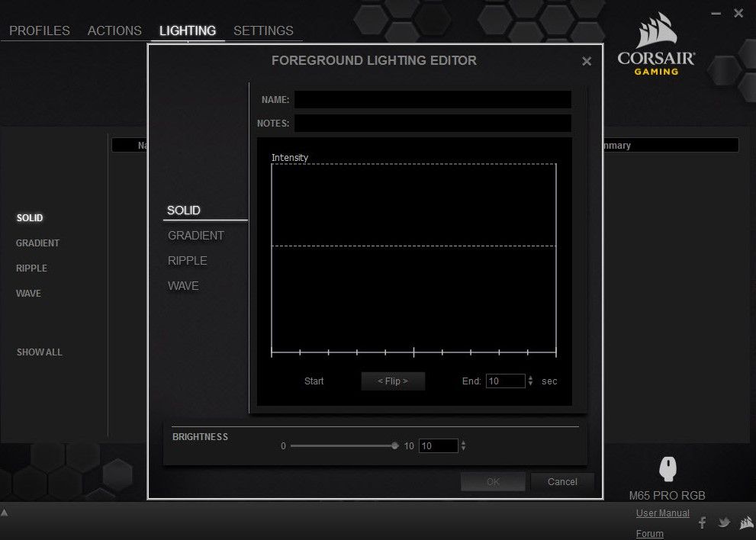
Task: Go to the Settings tab
Action: tap(263, 31)
